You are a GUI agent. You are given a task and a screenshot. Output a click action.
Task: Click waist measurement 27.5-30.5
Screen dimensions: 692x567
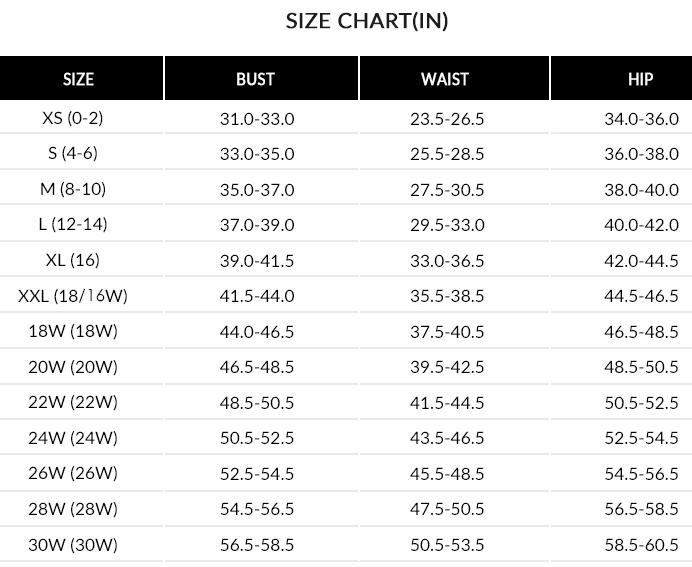(447, 190)
